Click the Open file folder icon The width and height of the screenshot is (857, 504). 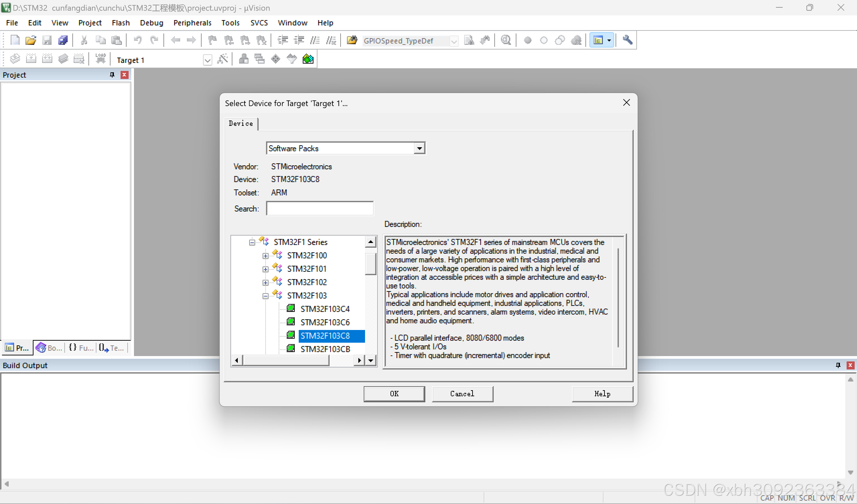point(30,40)
